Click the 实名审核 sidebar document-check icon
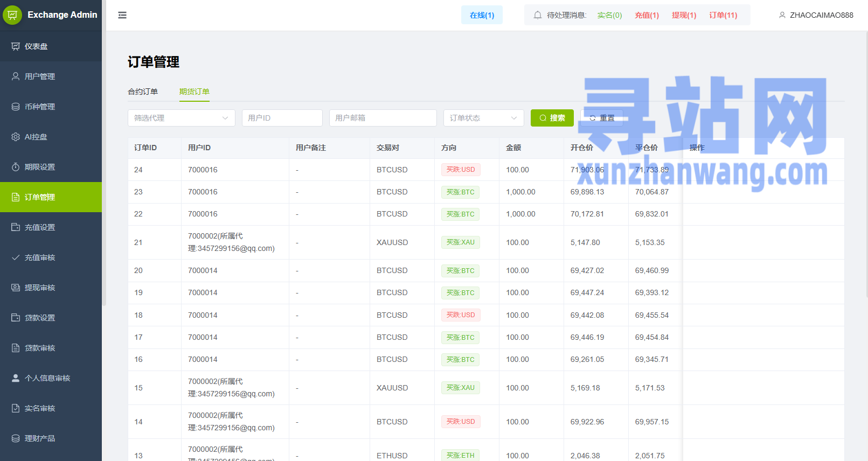The height and width of the screenshot is (461, 868). 16,408
